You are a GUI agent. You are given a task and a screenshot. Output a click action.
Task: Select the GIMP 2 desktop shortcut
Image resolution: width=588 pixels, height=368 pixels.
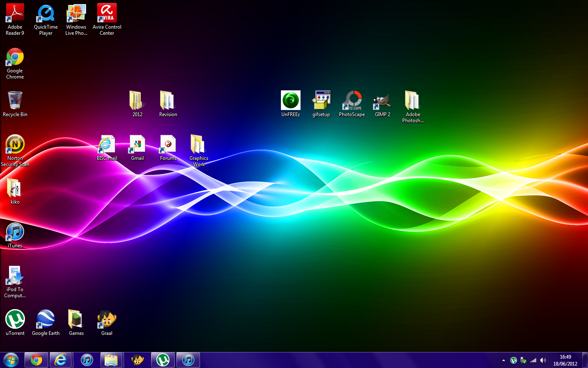(383, 101)
